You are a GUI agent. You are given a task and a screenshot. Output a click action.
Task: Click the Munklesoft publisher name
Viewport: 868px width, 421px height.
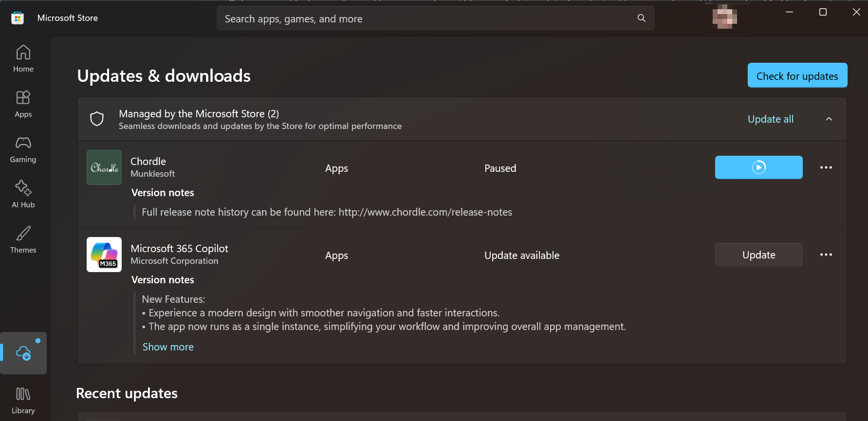(x=152, y=174)
